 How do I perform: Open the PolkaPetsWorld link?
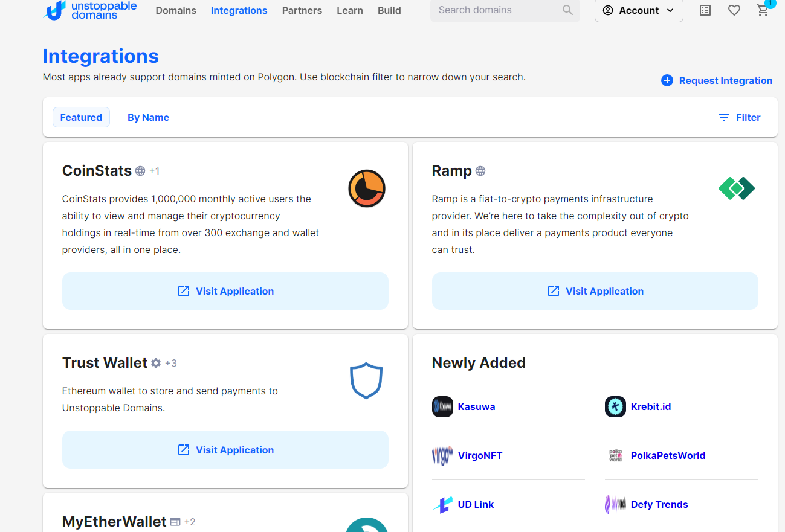(668, 455)
